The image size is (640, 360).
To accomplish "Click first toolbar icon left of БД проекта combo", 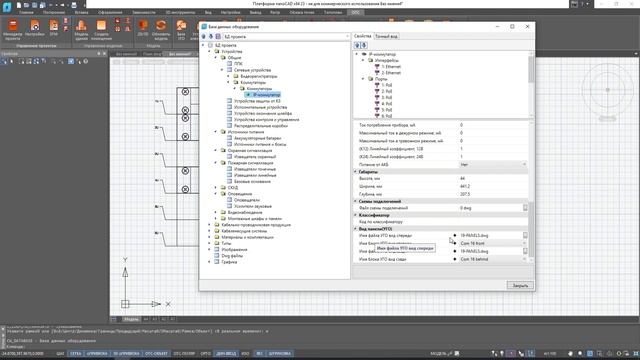I will (x=204, y=37).
